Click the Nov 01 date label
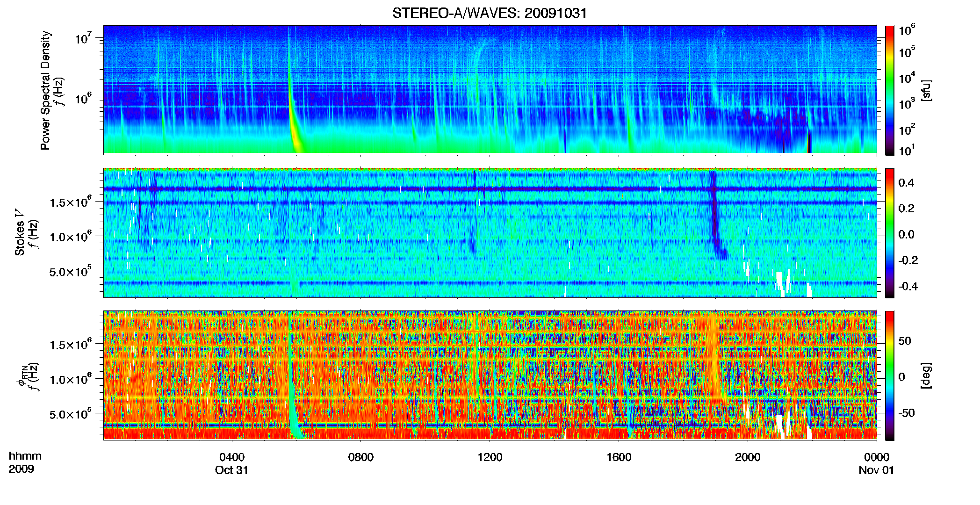980x505 pixels. pos(876,470)
